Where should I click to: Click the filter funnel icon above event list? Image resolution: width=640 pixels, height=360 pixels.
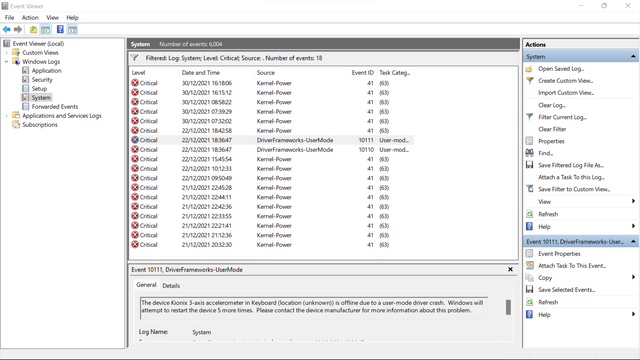point(135,58)
